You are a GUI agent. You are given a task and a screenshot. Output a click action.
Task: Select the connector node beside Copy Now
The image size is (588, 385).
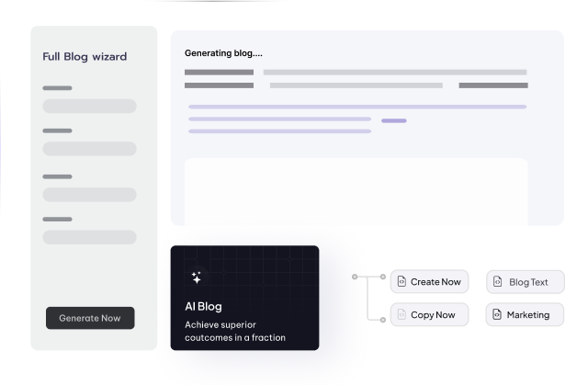381,320
